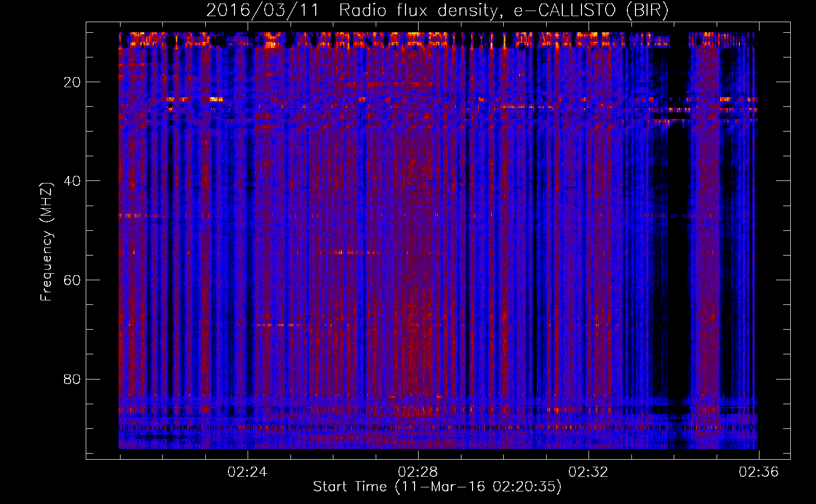
Task: Select the 02:32 time tick label
Action: click(589, 472)
